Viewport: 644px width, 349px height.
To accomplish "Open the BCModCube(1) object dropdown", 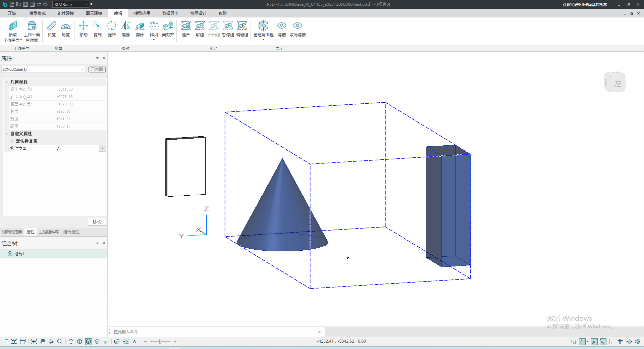I will click(x=82, y=69).
